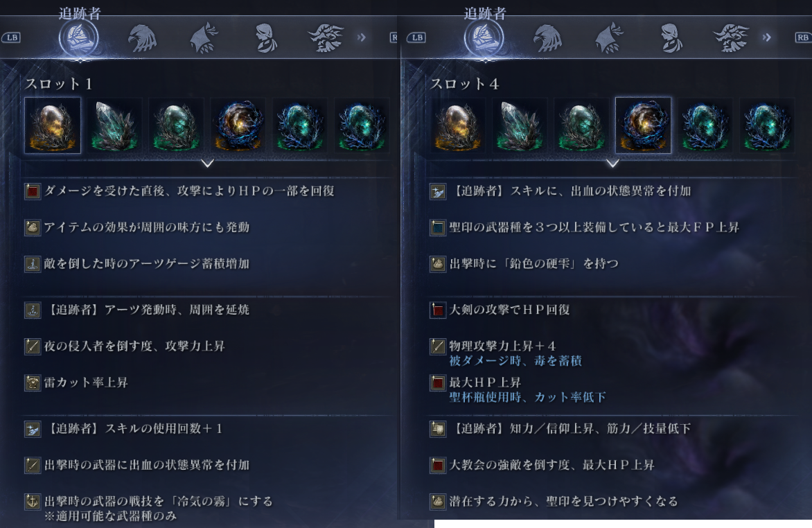Click the 大剣の攻撃でHP回復 effect icon

tap(438, 310)
